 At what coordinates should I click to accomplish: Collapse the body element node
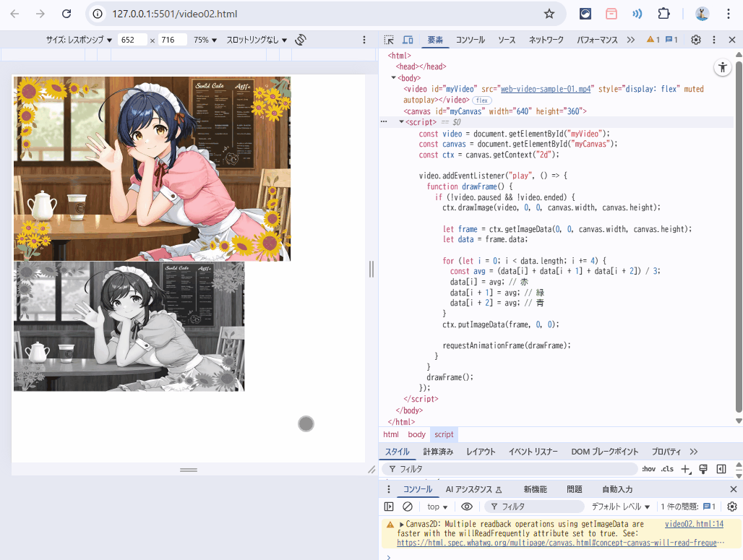[393, 78]
